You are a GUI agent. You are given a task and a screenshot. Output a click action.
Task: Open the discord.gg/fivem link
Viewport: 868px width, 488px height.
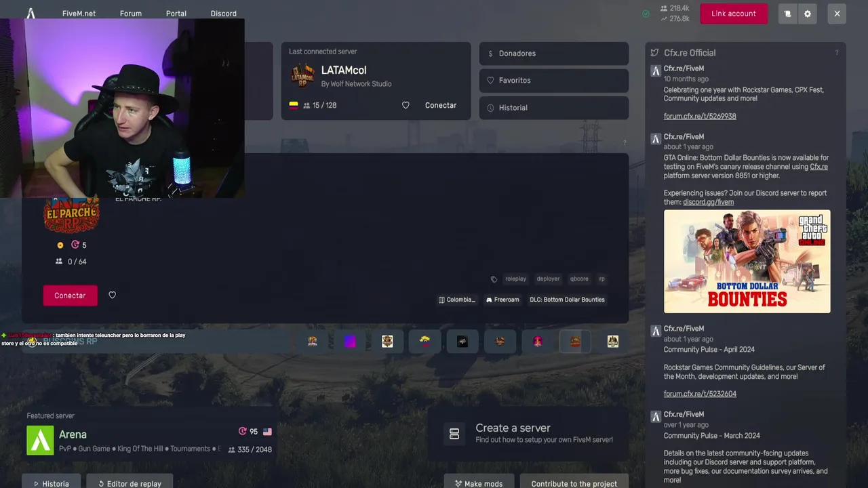tap(708, 202)
